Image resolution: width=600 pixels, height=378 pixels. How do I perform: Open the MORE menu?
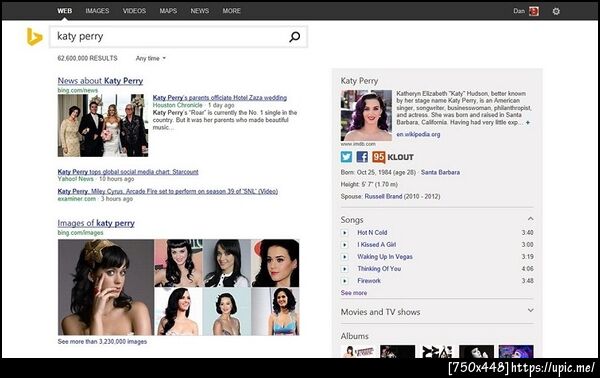[x=232, y=11]
